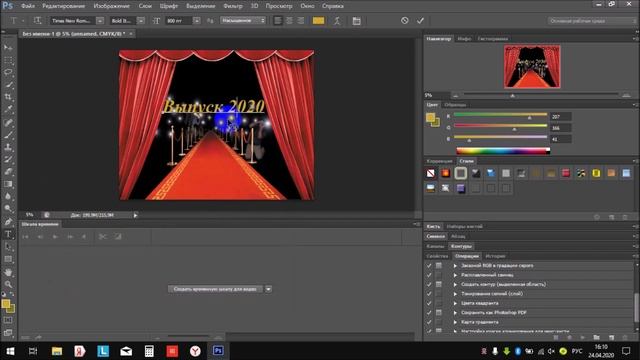The height and width of the screenshot is (360, 640).
Task: Select the Pen tool
Action: 8,222
